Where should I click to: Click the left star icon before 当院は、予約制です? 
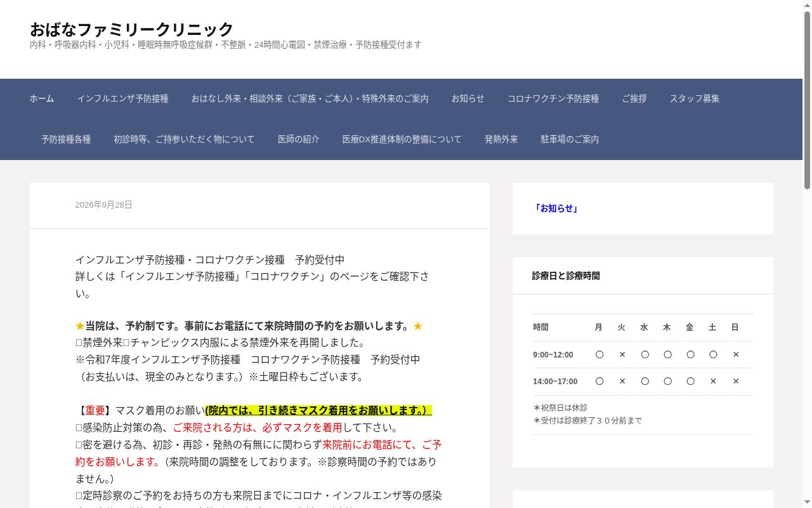80,326
